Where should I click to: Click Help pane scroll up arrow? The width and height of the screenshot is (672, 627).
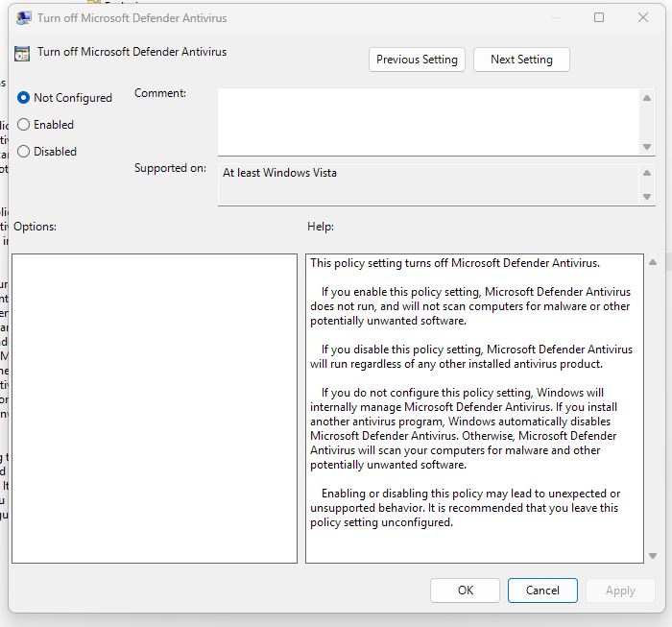point(653,262)
